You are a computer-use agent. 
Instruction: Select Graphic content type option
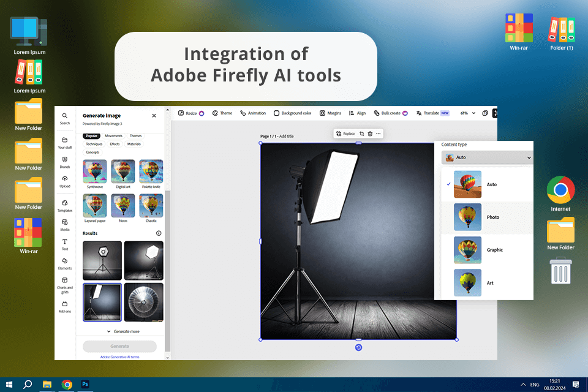point(487,250)
